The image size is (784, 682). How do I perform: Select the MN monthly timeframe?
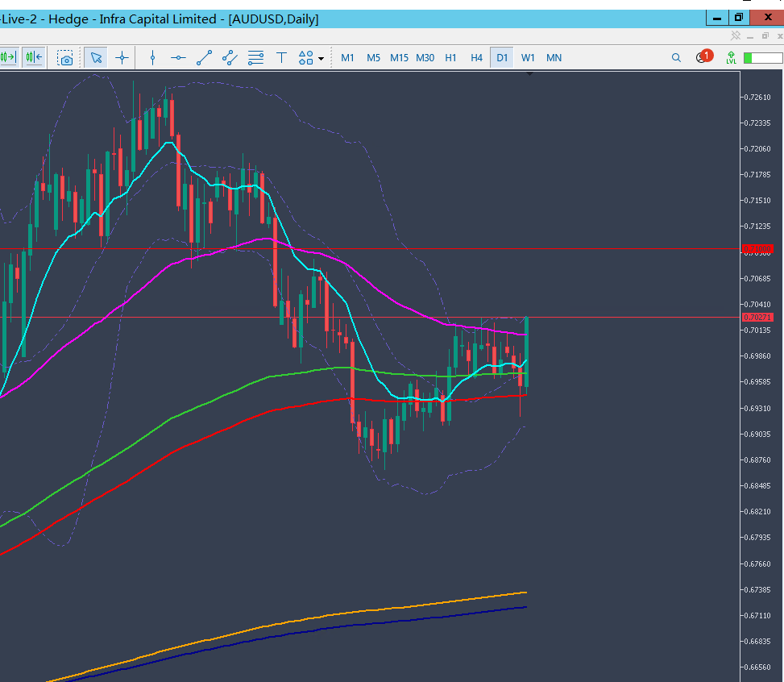pyautogui.click(x=554, y=58)
